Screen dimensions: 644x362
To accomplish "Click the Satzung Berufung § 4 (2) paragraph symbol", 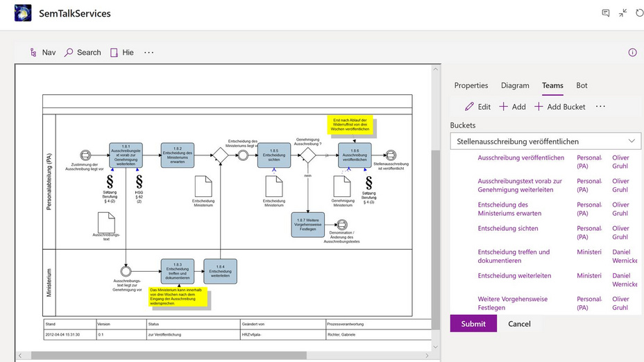I will coord(110,182).
